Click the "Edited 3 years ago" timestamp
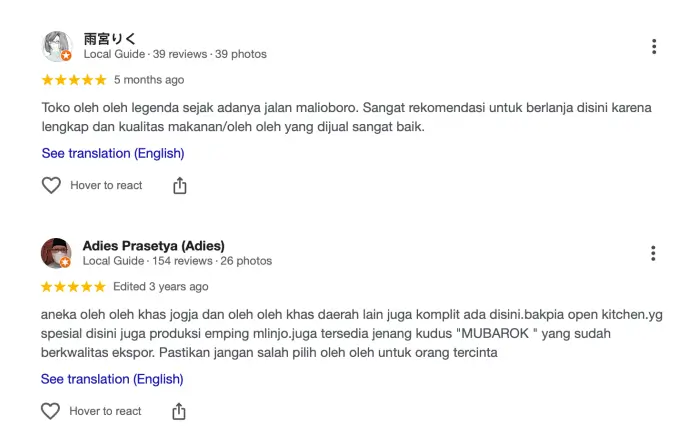700x447 pixels. [x=161, y=286]
